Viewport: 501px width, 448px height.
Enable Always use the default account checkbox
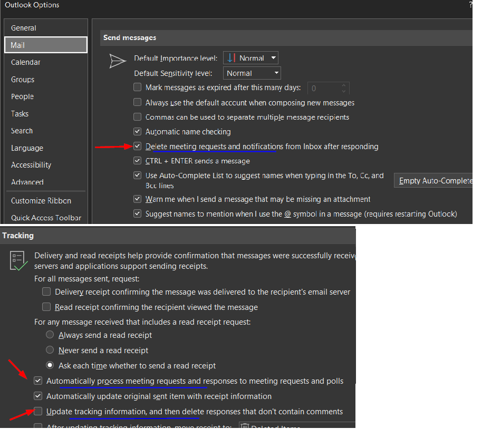pos(138,102)
